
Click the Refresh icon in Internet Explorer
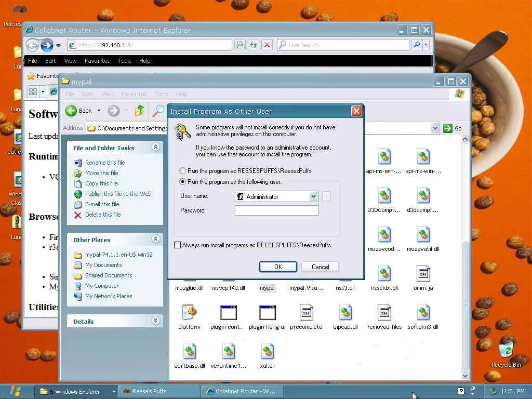click(254, 45)
